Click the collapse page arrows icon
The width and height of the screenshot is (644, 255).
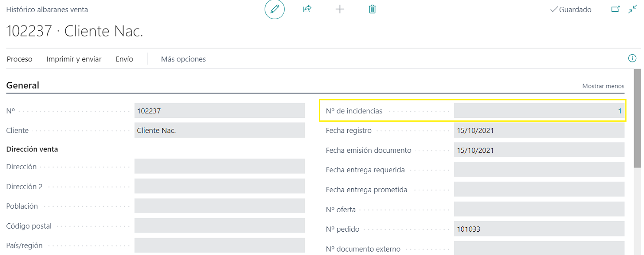(x=633, y=9)
